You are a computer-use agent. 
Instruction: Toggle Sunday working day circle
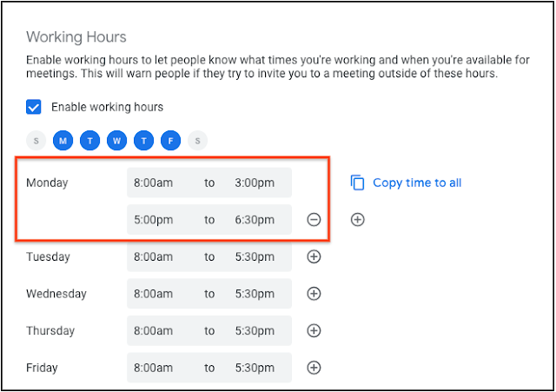[36, 140]
